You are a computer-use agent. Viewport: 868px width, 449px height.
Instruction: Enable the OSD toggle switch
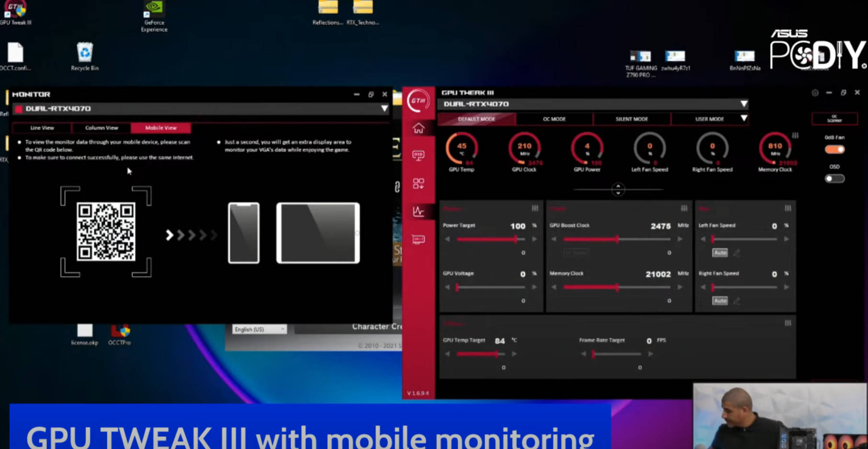834,178
